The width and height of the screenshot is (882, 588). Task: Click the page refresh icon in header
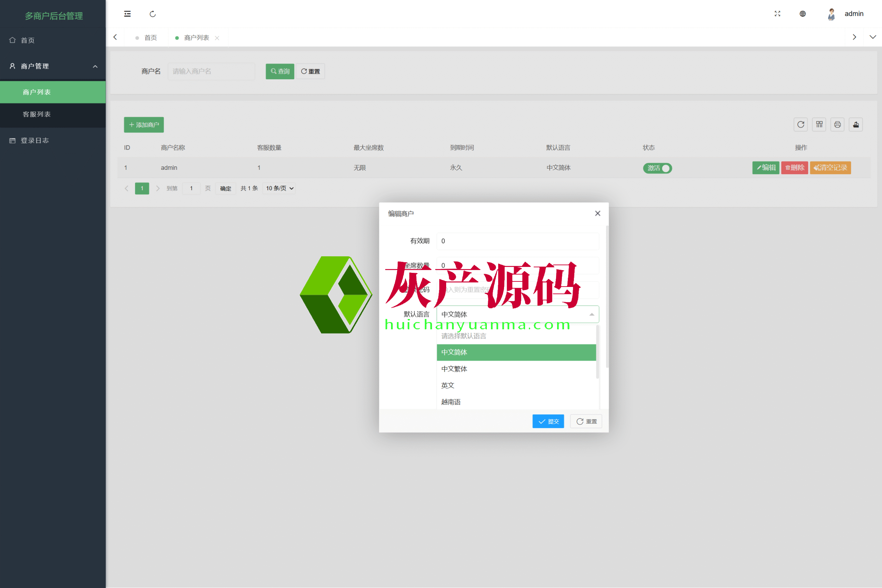tap(153, 14)
